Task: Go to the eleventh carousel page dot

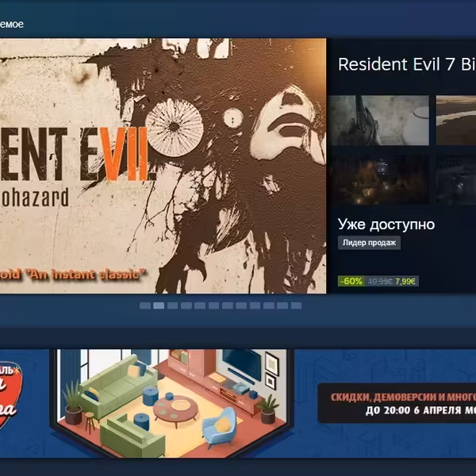Action: pos(282,305)
